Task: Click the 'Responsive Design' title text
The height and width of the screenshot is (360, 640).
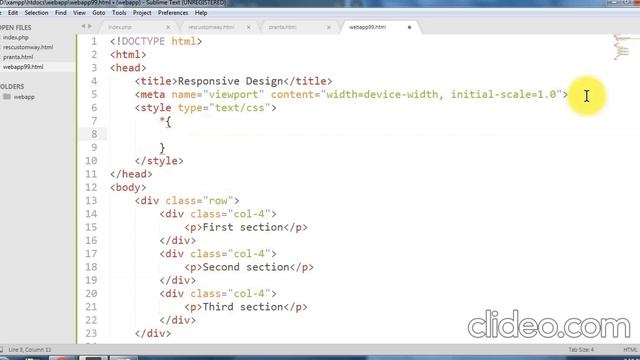Action: 230,81
